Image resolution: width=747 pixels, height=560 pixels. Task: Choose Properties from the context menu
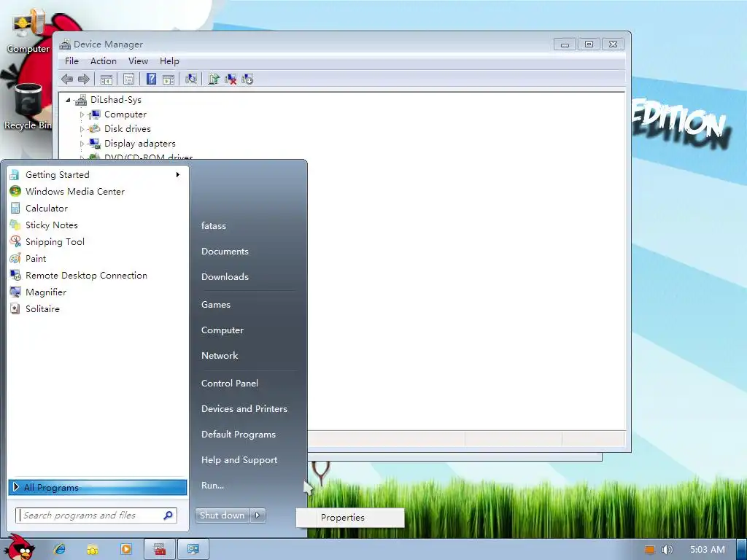click(x=350, y=518)
